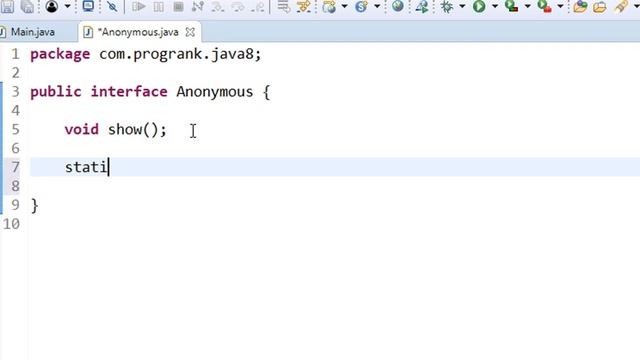This screenshot has width=640, height=360.
Task: Click the closing brace on line 9
Action: (x=35, y=205)
